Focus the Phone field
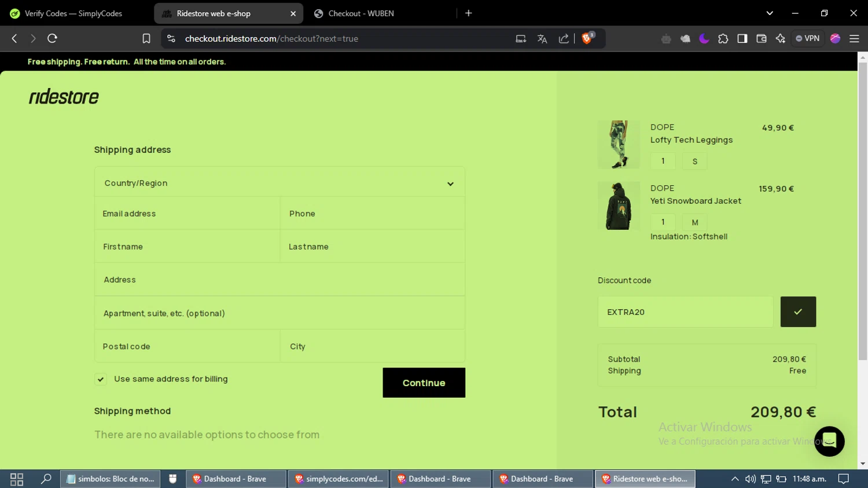Viewport: 868px width, 488px height. point(372,214)
